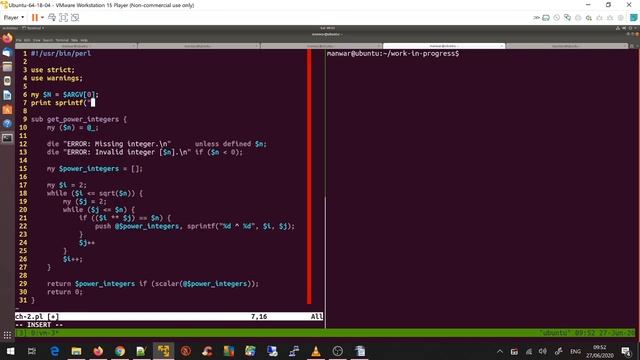Switch to the second terminal tab
The height and width of the screenshot is (360, 640).
click(x=198, y=46)
